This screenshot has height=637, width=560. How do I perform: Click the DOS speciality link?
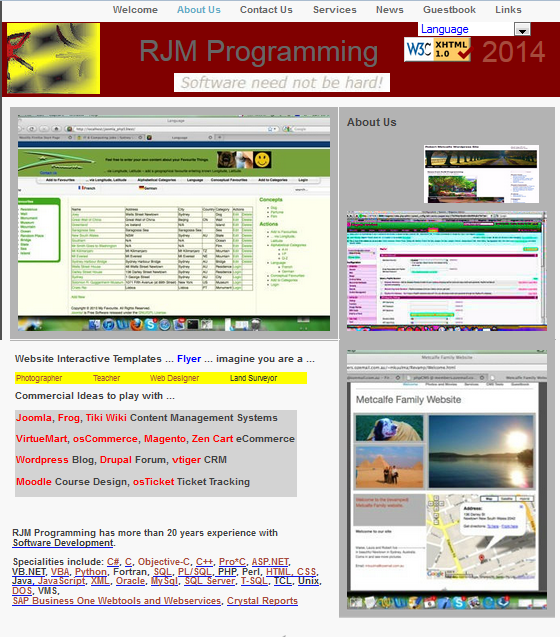[22, 591]
